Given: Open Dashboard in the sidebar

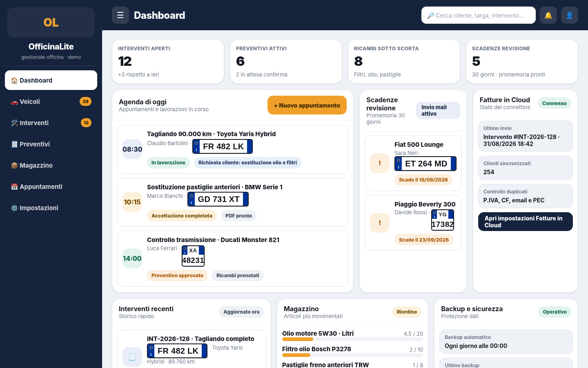Looking at the screenshot, I should [x=51, y=80].
